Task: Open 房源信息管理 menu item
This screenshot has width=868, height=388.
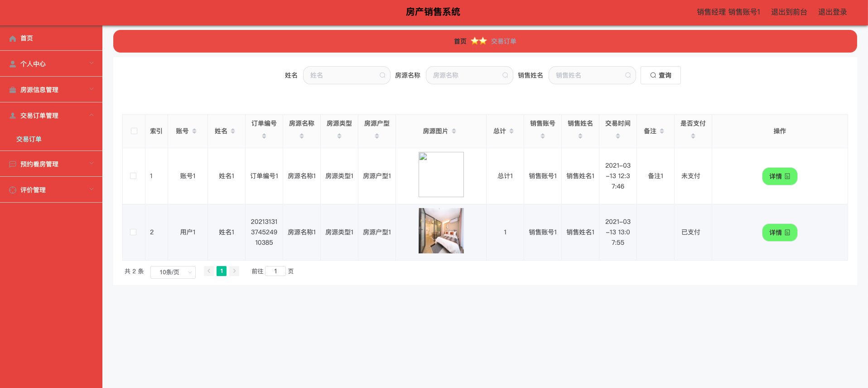Action: 51,90
